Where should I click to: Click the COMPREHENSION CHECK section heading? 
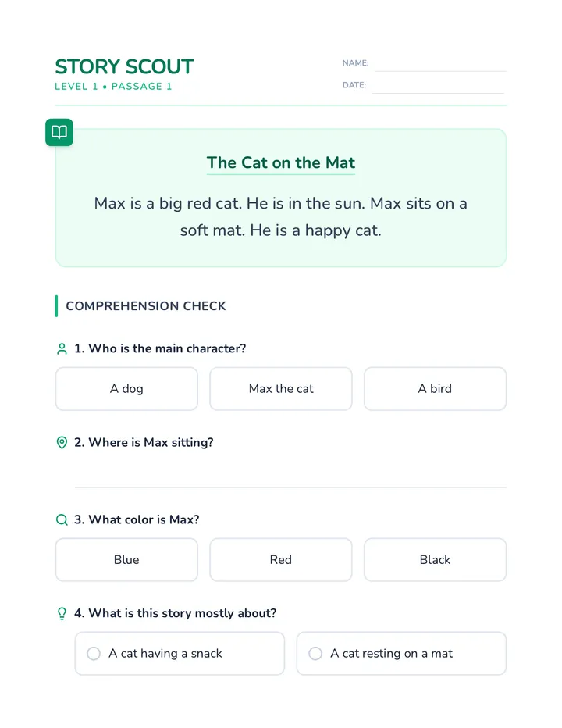[x=146, y=306]
